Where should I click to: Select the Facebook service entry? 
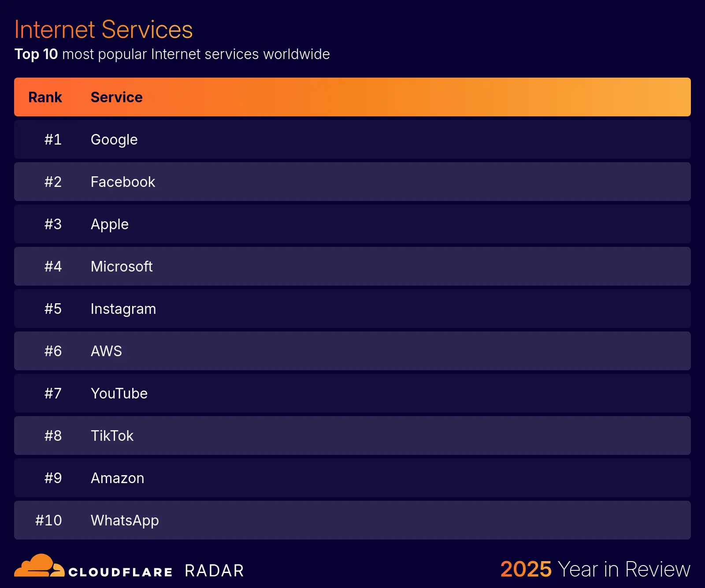[122, 182]
